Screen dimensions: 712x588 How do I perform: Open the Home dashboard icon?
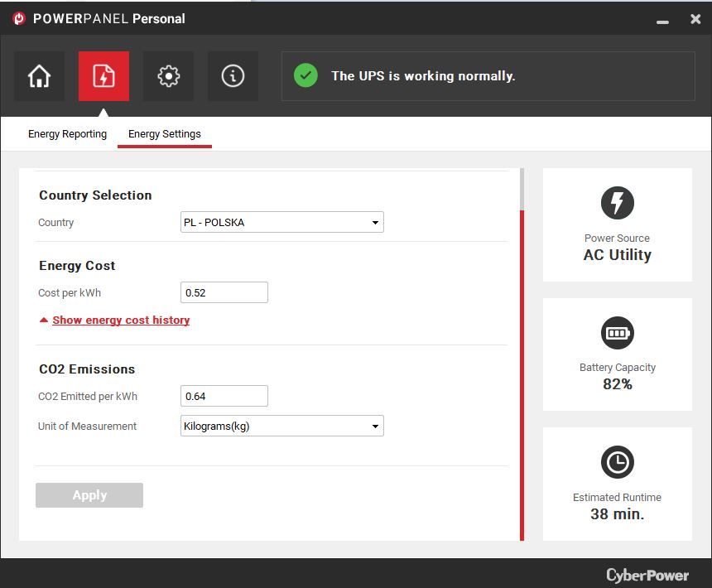pyautogui.click(x=39, y=76)
